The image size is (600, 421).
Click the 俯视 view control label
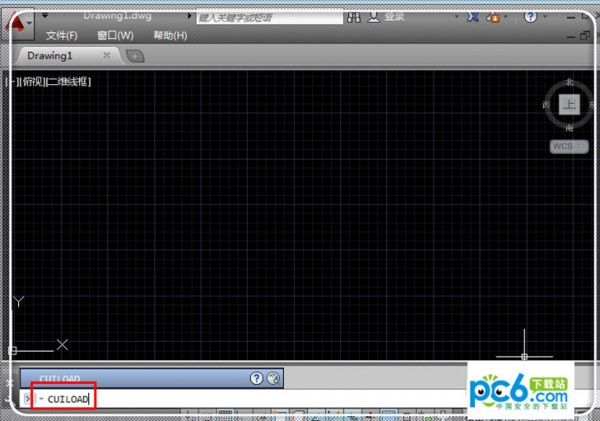point(30,81)
